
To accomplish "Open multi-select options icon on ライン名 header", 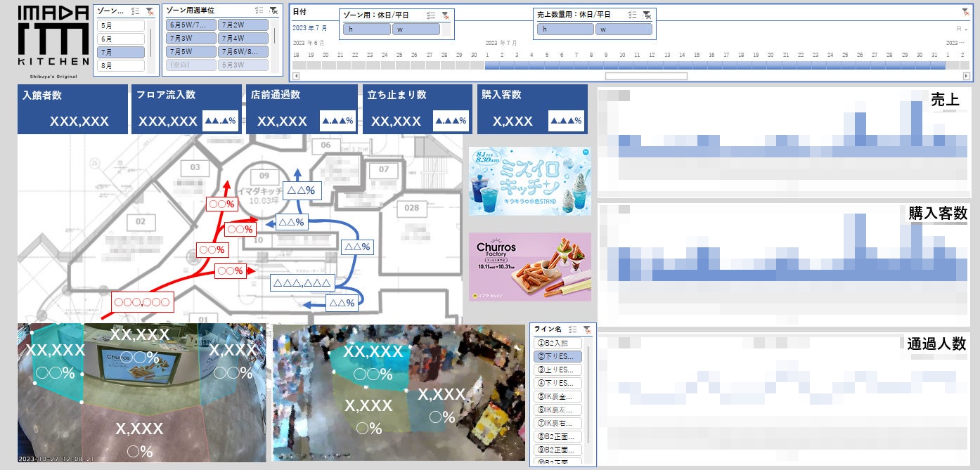I will pyautogui.click(x=572, y=329).
